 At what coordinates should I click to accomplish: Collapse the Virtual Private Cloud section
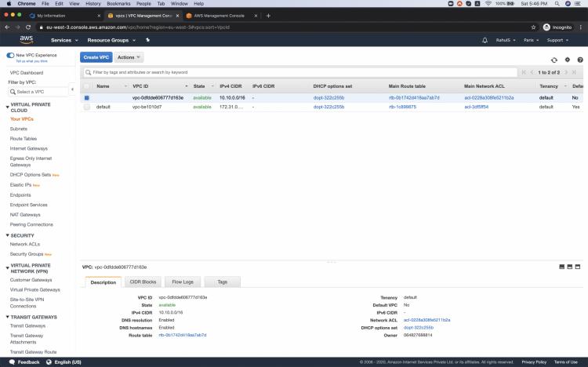pos(8,104)
